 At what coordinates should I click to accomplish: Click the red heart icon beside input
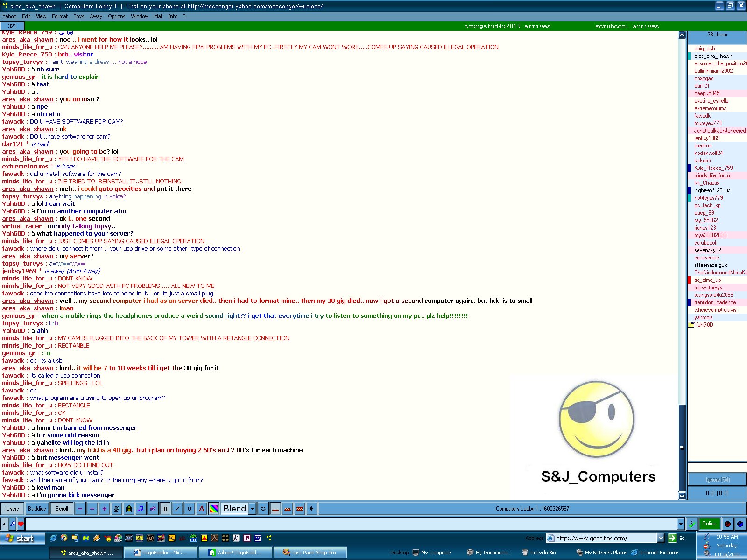[21, 524]
